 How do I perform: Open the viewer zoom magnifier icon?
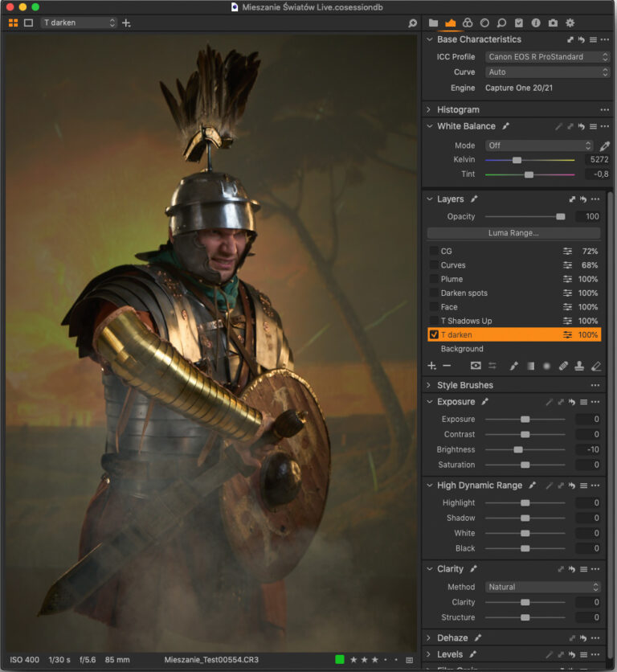click(413, 23)
